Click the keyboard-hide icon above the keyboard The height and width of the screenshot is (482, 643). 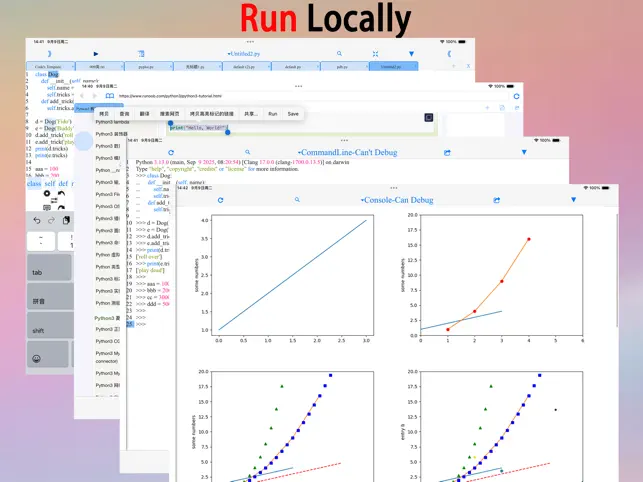pyautogui.click(x=47, y=208)
